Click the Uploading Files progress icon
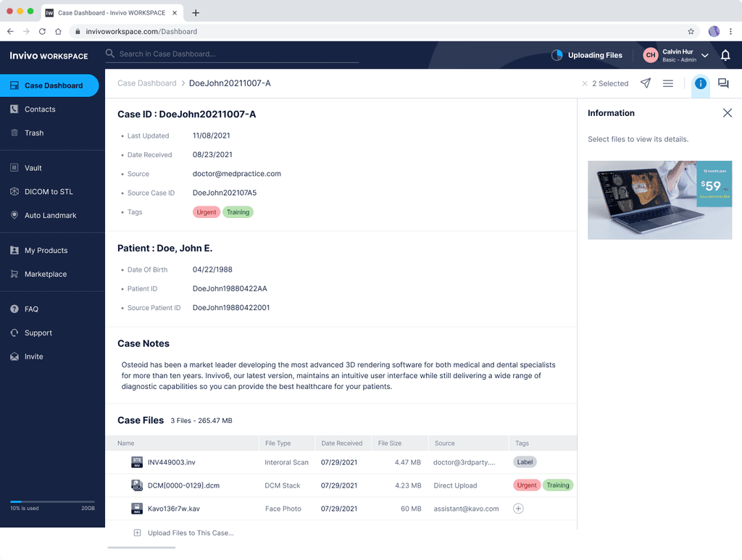This screenshot has width=742, height=560. pyautogui.click(x=557, y=55)
